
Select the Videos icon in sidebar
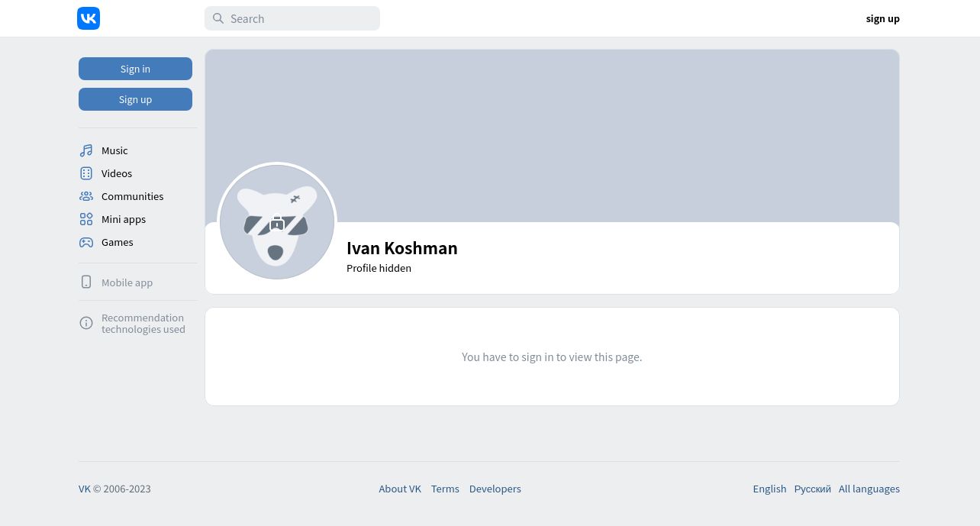pos(86,173)
